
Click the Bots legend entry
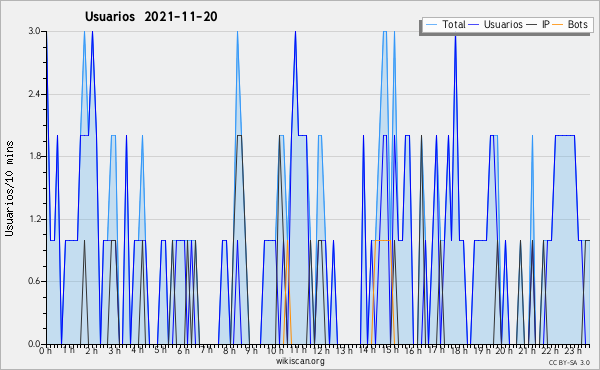[x=570, y=24]
